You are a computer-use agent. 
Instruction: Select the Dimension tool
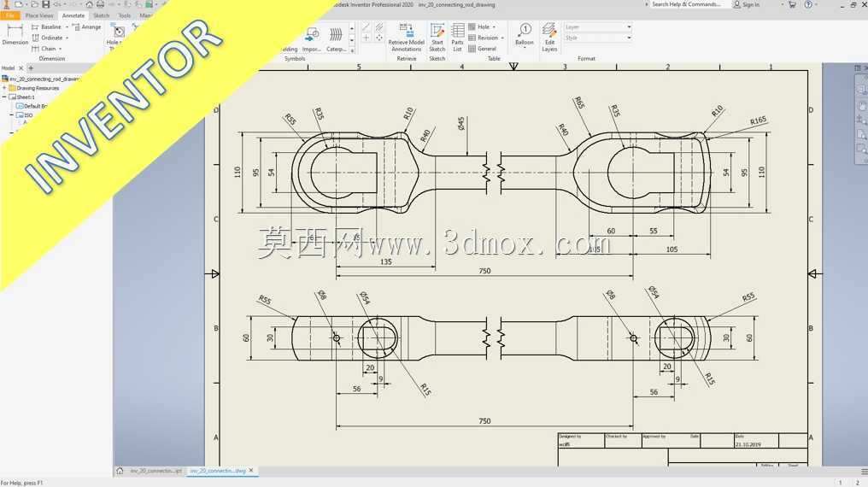[x=15, y=34]
